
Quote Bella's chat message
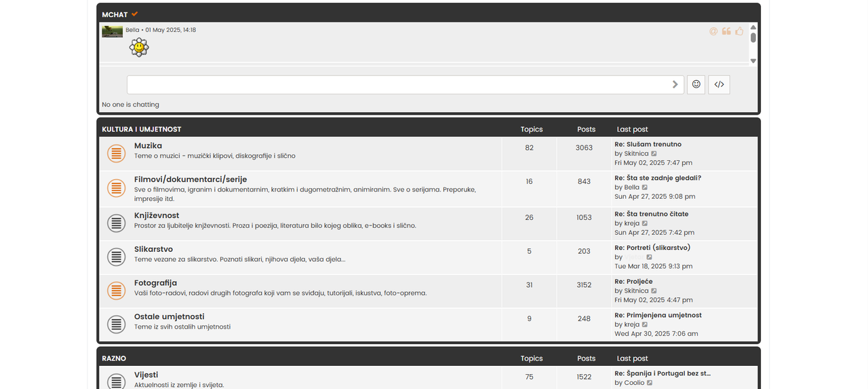[726, 31]
